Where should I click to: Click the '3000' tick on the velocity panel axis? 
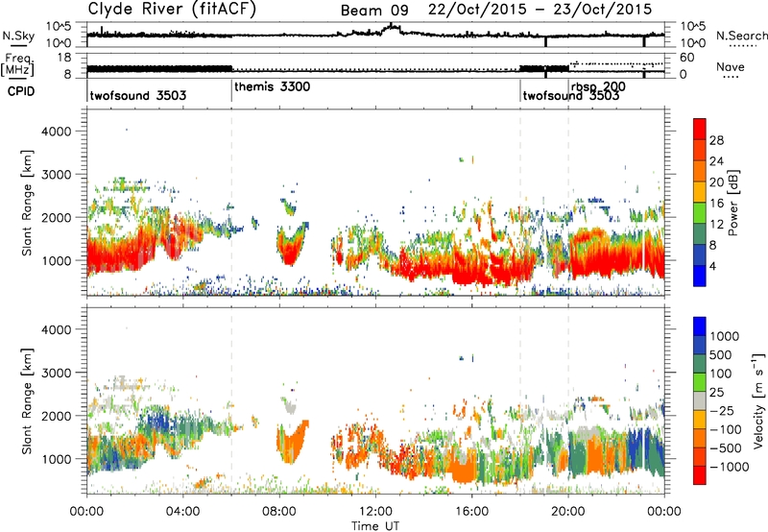pos(57,373)
